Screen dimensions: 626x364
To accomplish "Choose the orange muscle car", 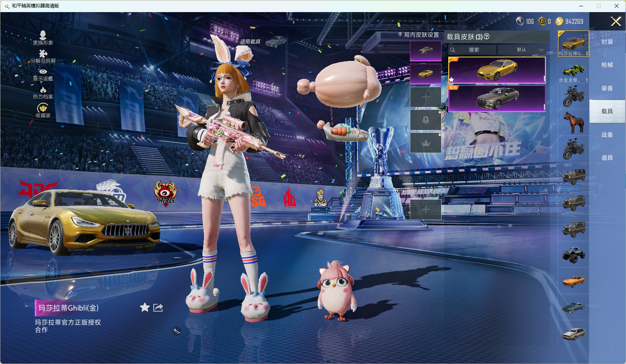I will pyautogui.click(x=574, y=281).
